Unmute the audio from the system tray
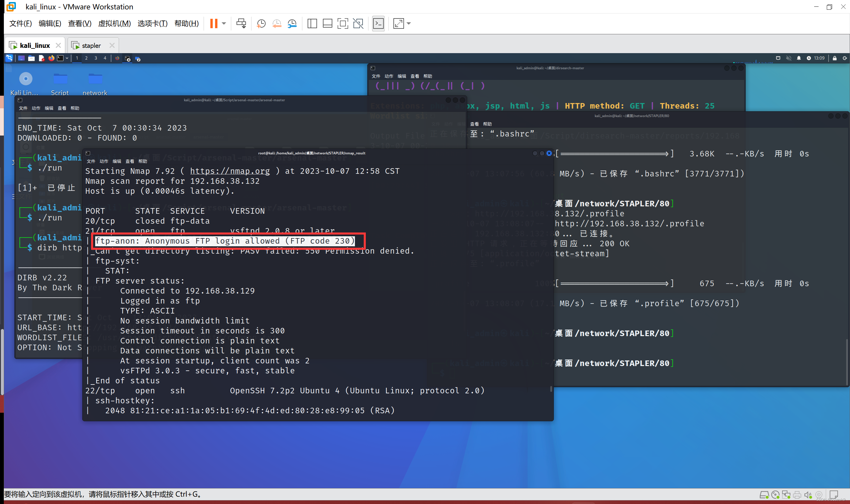 pos(789,58)
